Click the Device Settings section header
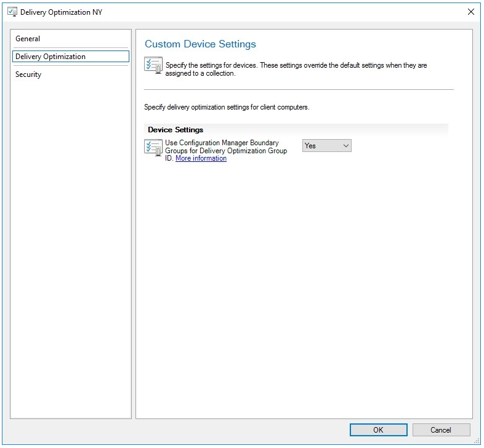 175,130
